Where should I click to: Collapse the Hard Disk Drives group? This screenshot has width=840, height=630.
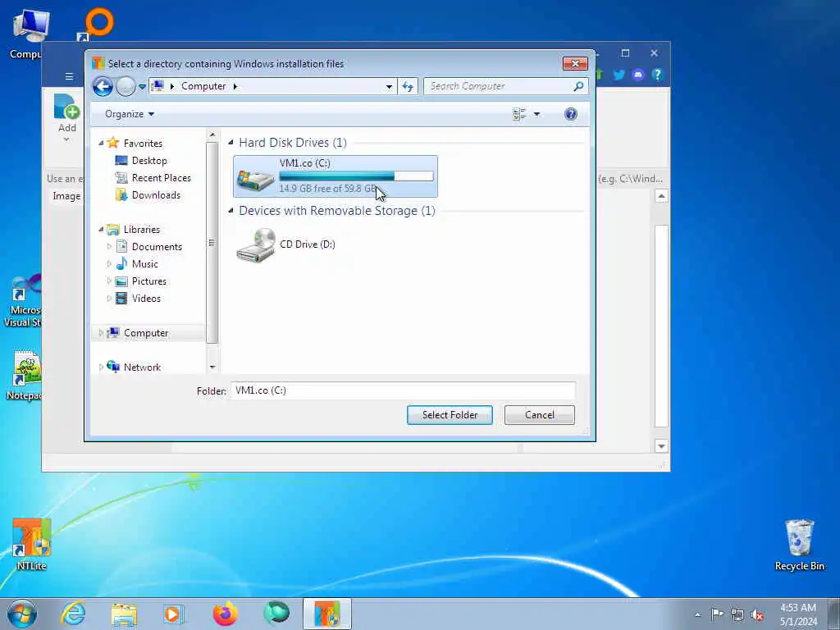pos(231,143)
